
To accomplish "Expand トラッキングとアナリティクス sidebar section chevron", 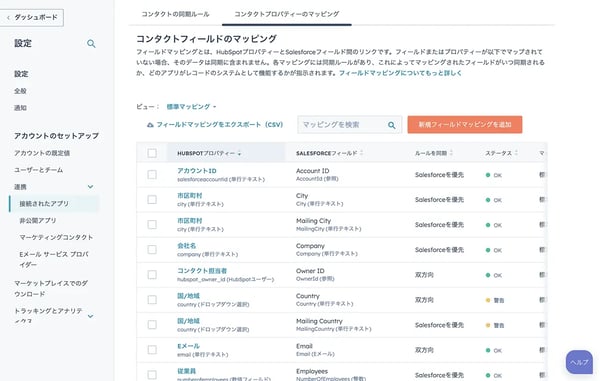I will click(x=90, y=316).
